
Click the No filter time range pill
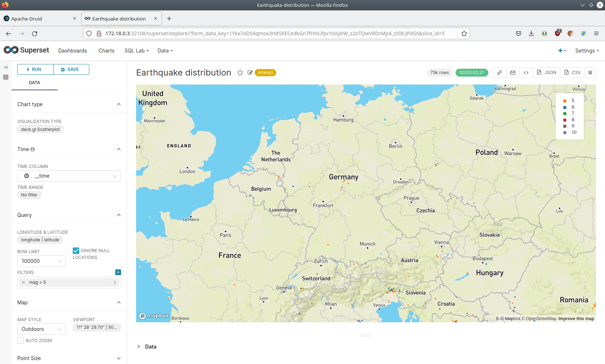click(29, 195)
